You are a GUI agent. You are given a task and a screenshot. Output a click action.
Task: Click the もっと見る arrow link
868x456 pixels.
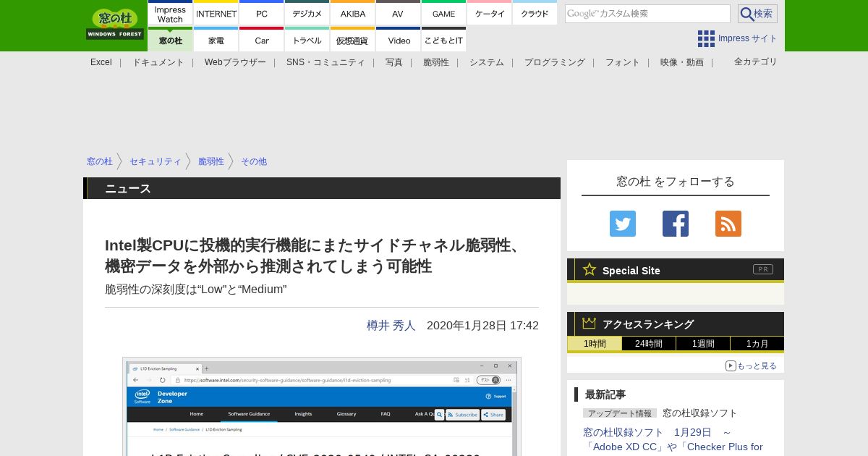pos(751,366)
